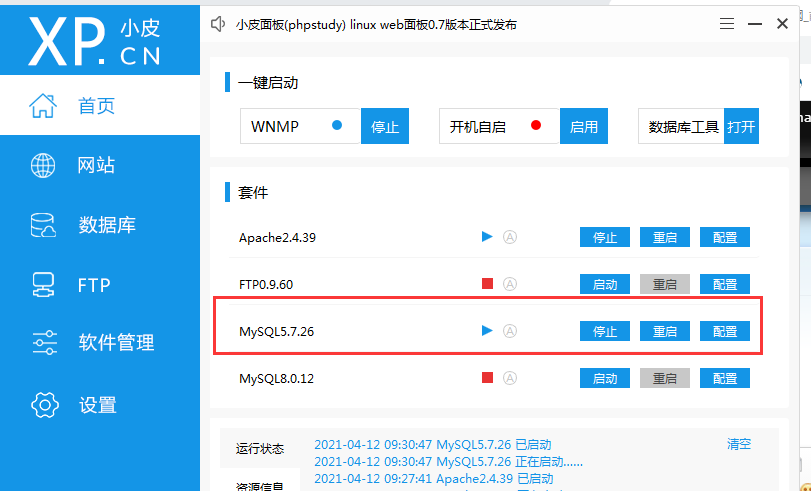Click the settings gear icon

pyautogui.click(x=45, y=405)
